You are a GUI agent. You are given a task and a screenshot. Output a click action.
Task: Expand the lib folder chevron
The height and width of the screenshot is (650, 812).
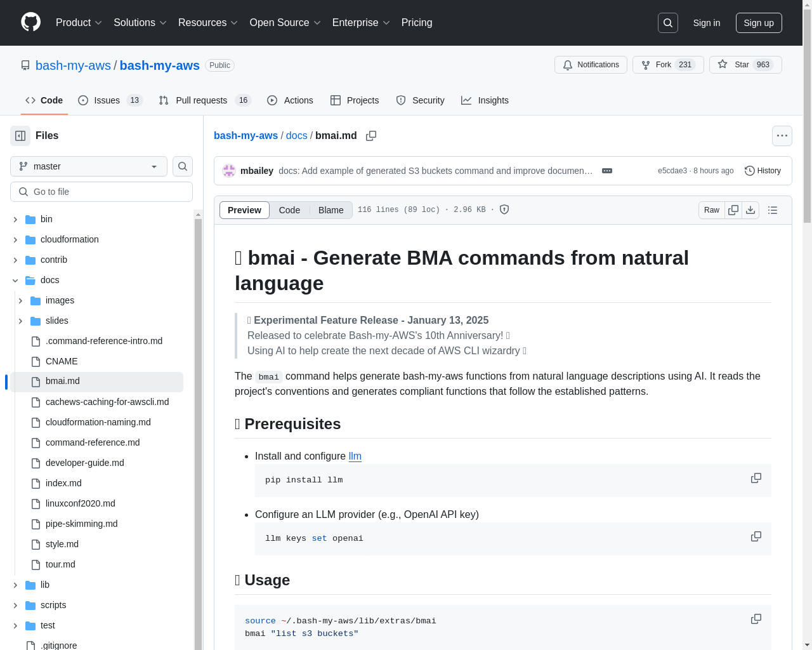[x=15, y=585]
